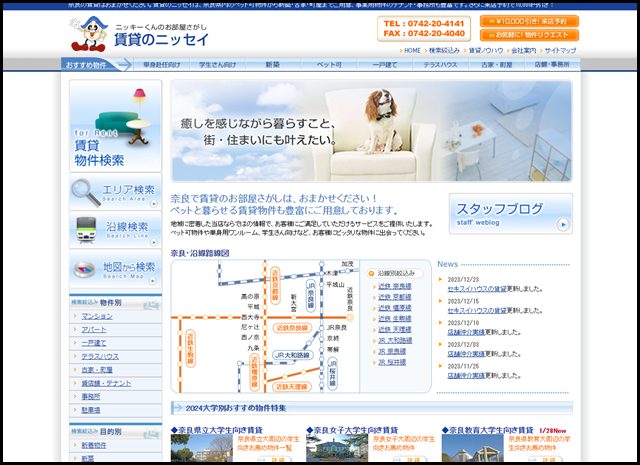Click the 近鉄 天理線 link in 沿線別絞込み
This screenshot has height=465, width=640.
[395, 330]
